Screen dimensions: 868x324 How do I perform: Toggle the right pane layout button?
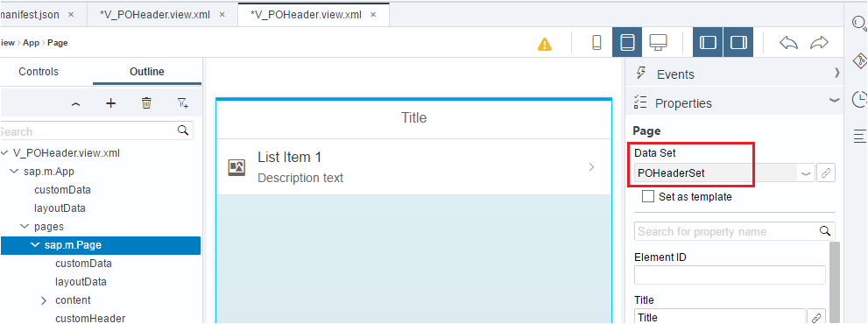[738, 43]
